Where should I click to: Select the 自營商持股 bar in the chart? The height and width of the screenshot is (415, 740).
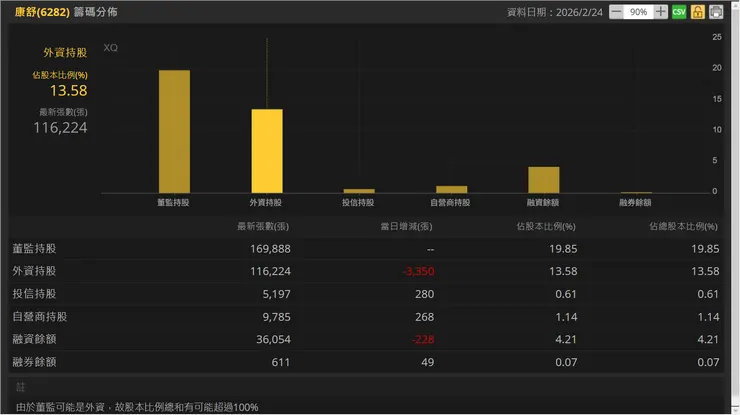[x=452, y=189]
